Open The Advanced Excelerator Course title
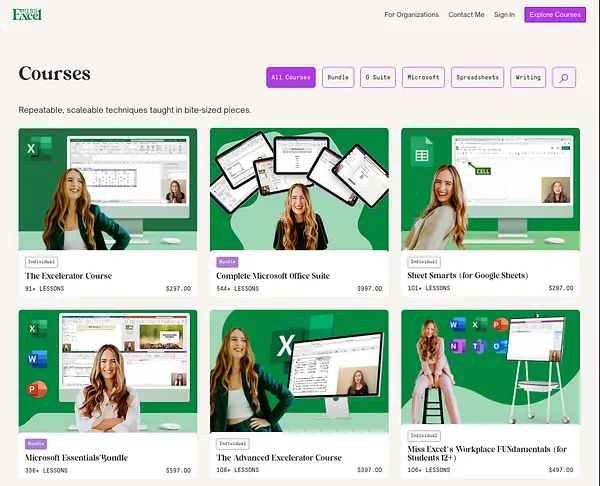Screen dimensions: 600x486 pos(279,458)
